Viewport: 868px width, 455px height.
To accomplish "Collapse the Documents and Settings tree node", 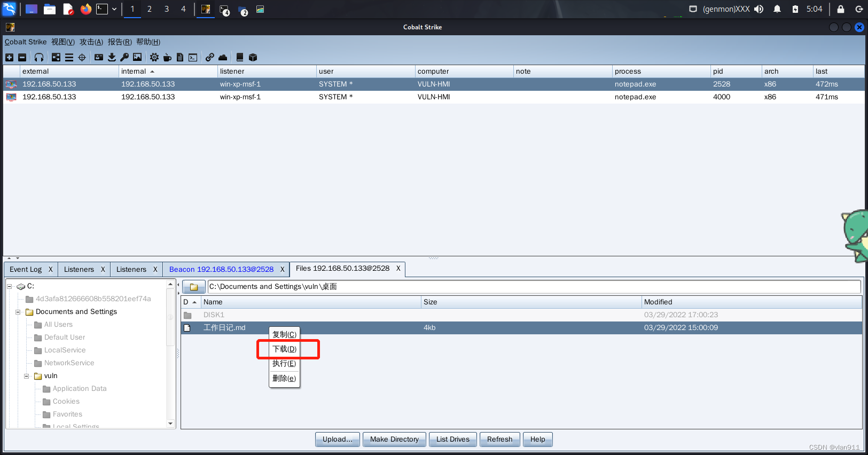I will (18, 312).
